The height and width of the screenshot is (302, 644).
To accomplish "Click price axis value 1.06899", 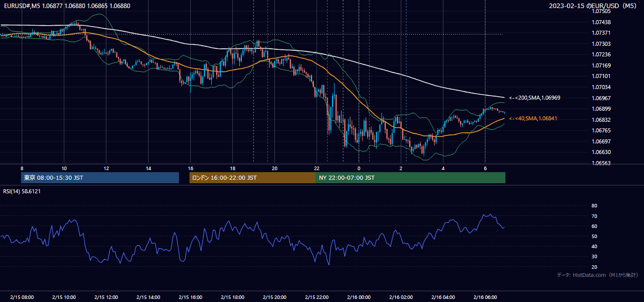I will (x=601, y=109).
